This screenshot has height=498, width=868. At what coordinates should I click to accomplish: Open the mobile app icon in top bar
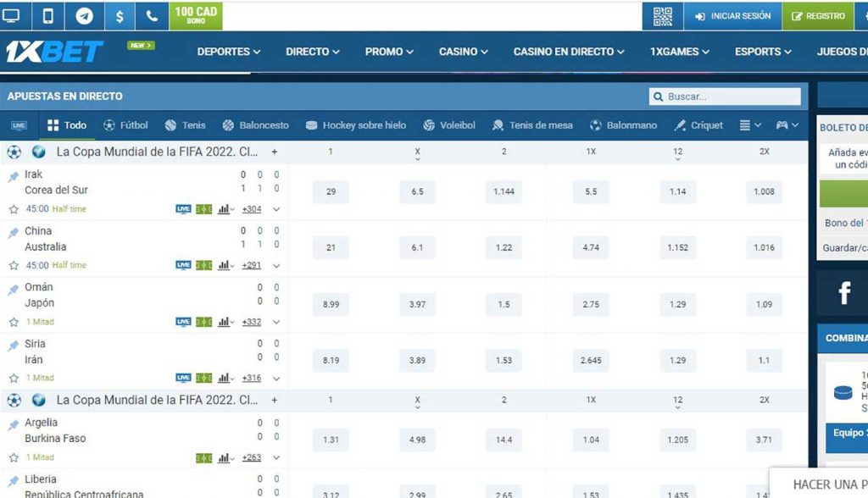click(x=48, y=16)
